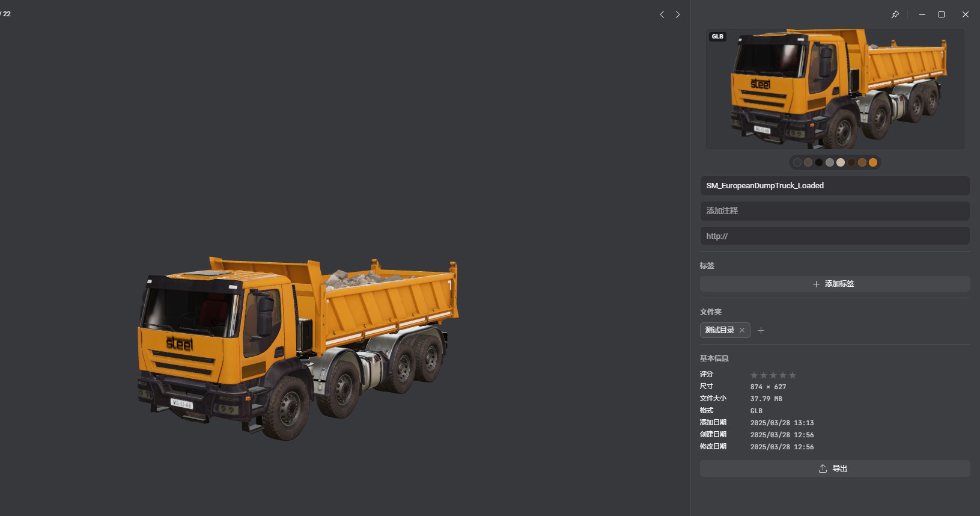Go to the previous item arrow
This screenshot has width=980, height=516.
(662, 14)
